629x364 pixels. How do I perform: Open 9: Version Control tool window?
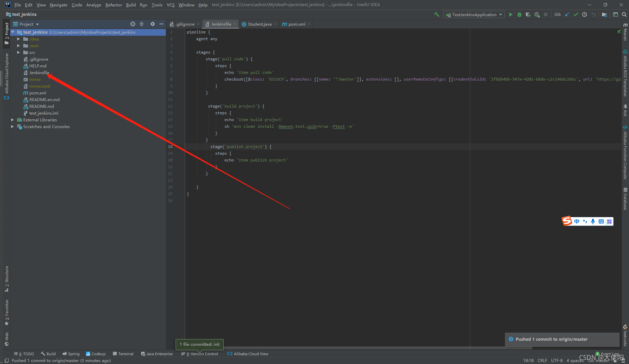pos(200,354)
